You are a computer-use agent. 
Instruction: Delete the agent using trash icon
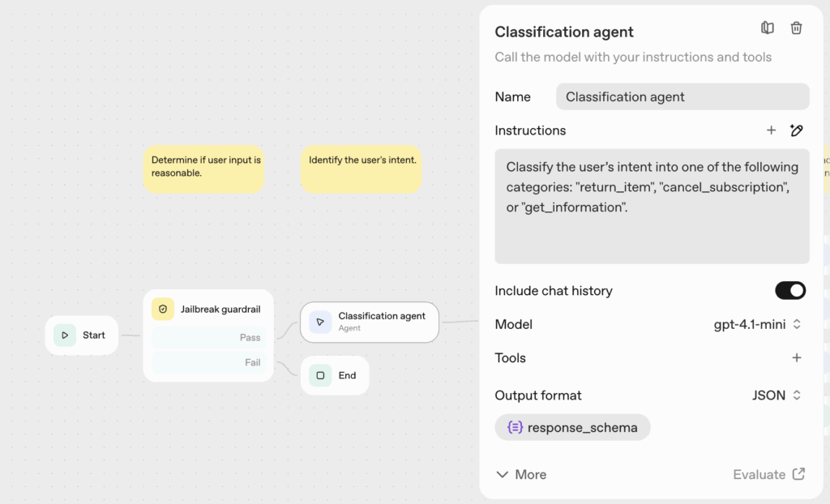[x=797, y=28]
